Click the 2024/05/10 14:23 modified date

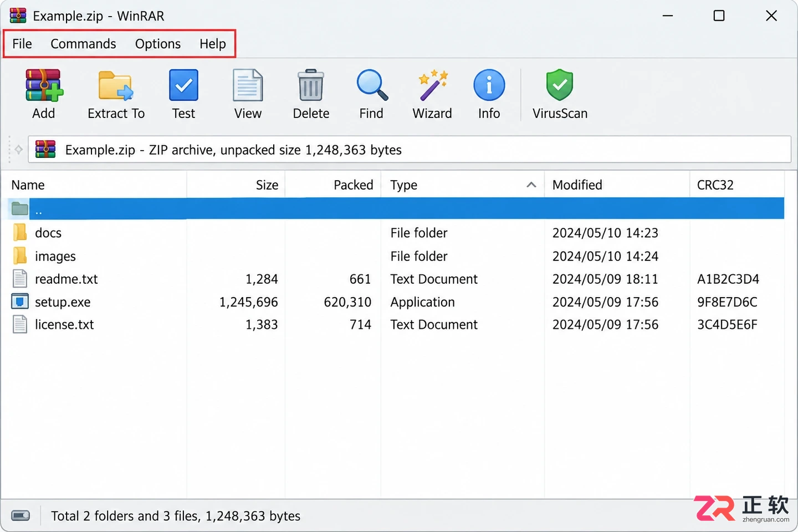click(x=605, y=233)
